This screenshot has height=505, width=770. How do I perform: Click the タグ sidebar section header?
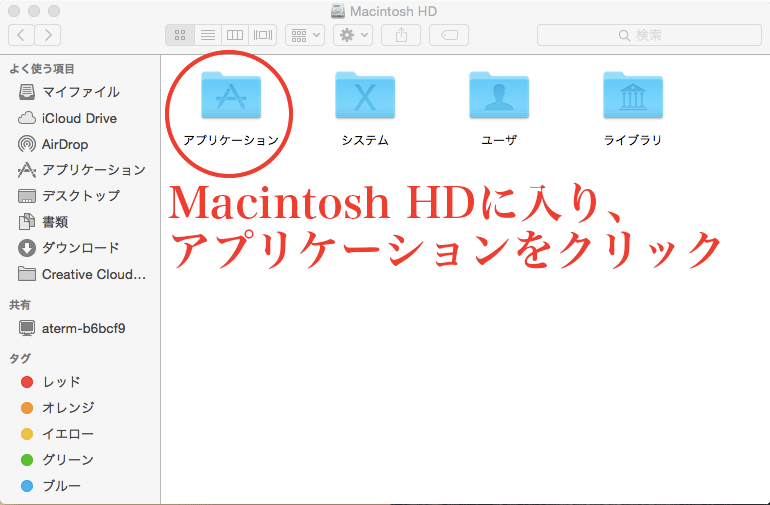20,358
